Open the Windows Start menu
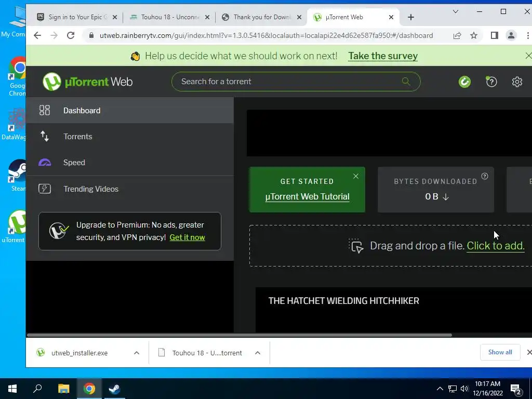This screenshot has height=399, width=532. (12, 389)
